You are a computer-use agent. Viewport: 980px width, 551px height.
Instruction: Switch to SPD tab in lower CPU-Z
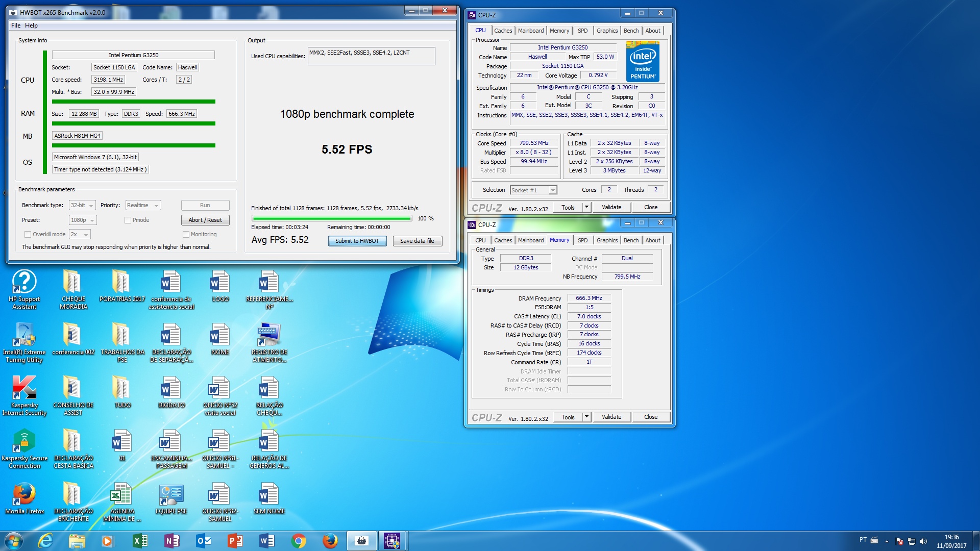click(582, 240)
